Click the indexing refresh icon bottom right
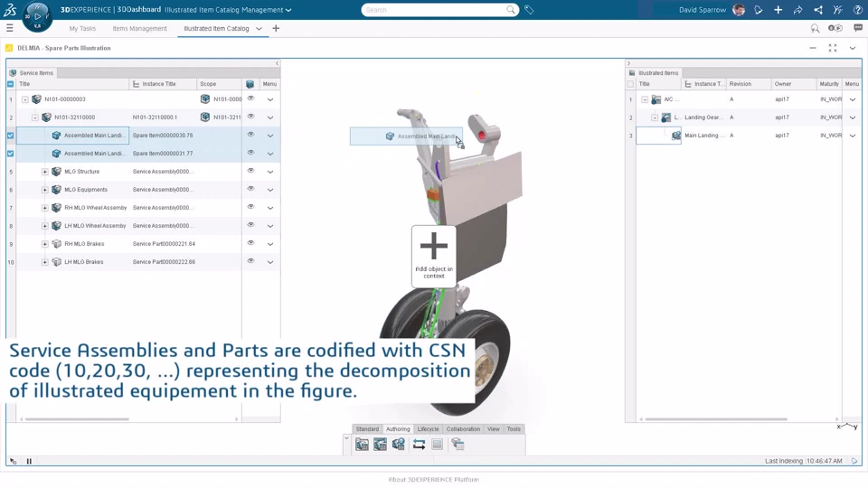The height and width of the screenshot is (488, 868). pyautogui.click(x=854, y=461)
